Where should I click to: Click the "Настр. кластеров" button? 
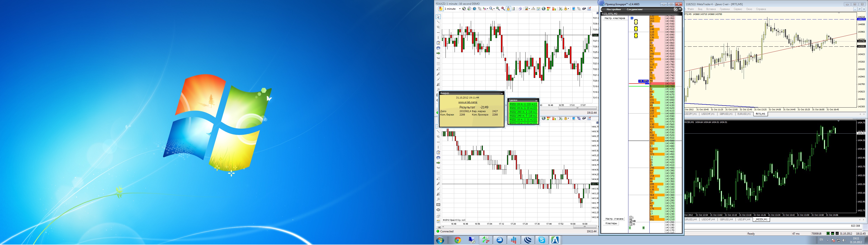615,18
